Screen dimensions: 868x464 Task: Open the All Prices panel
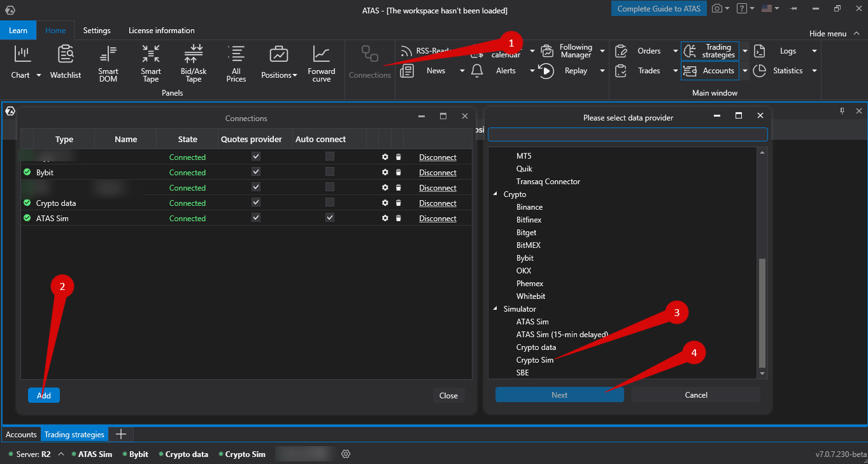click(236, 64)
